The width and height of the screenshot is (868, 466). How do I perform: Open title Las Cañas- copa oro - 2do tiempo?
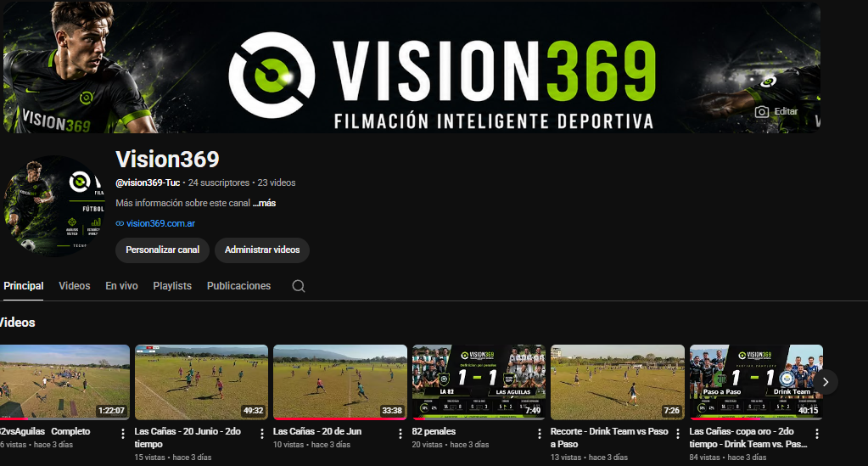(748, 437)
